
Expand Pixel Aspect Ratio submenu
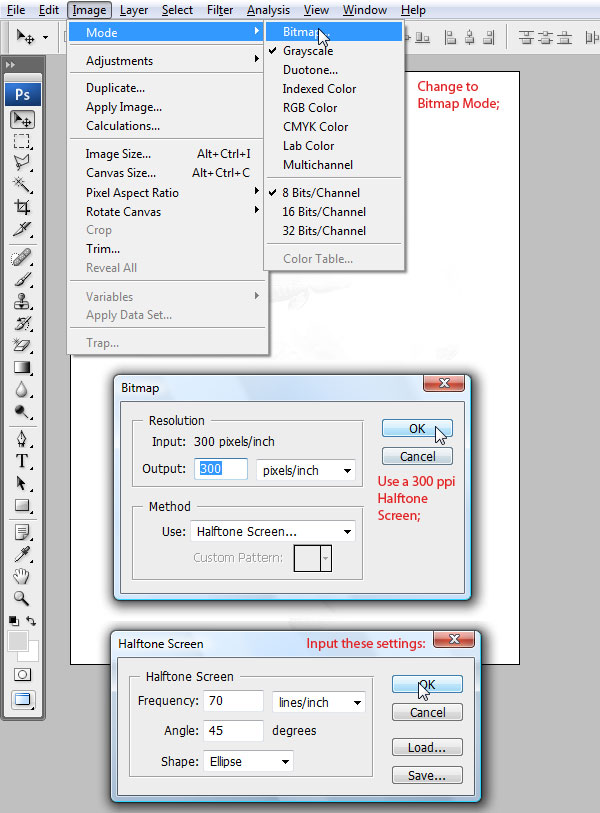(166, 193)
